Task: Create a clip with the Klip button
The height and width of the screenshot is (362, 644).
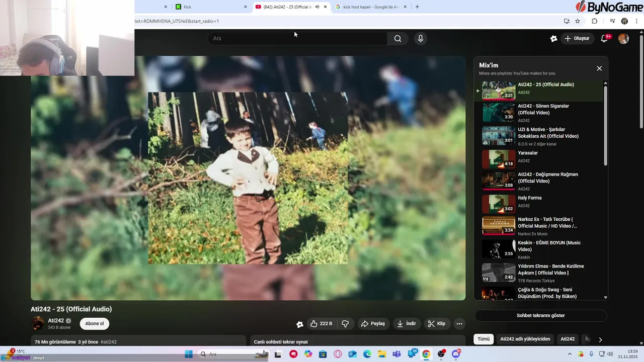Action: (x=437, y=324)
